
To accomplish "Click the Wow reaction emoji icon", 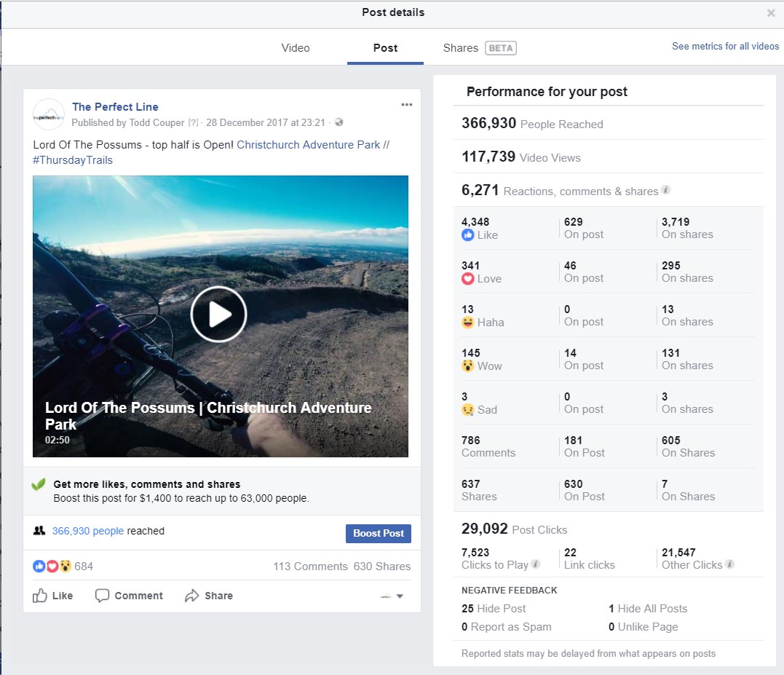I will tap(467, 366).
